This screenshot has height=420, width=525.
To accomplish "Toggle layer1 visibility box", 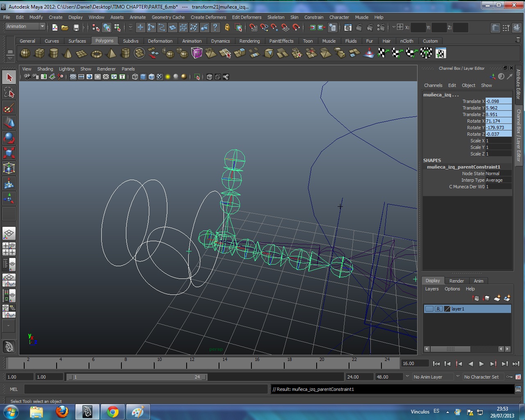I will click(429, 309).
